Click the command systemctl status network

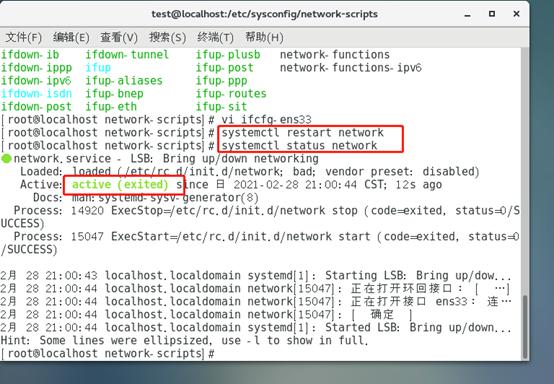(299, 146)
